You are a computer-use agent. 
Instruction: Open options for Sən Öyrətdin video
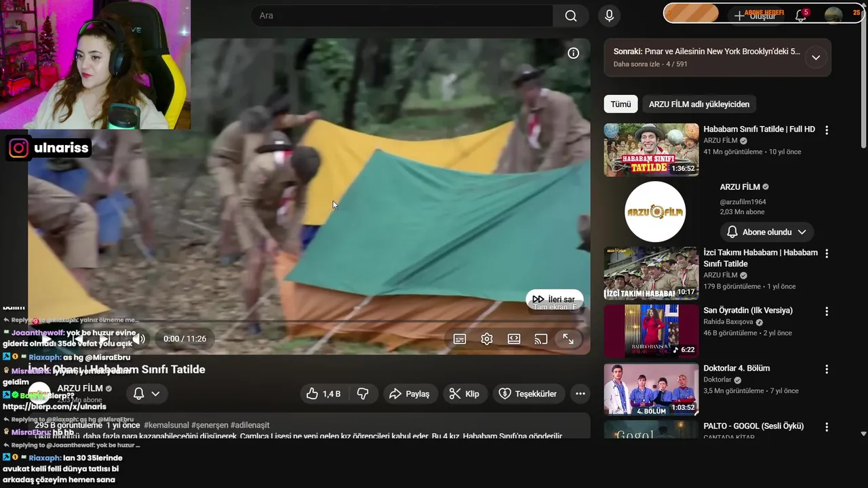[x=826, y=311]
